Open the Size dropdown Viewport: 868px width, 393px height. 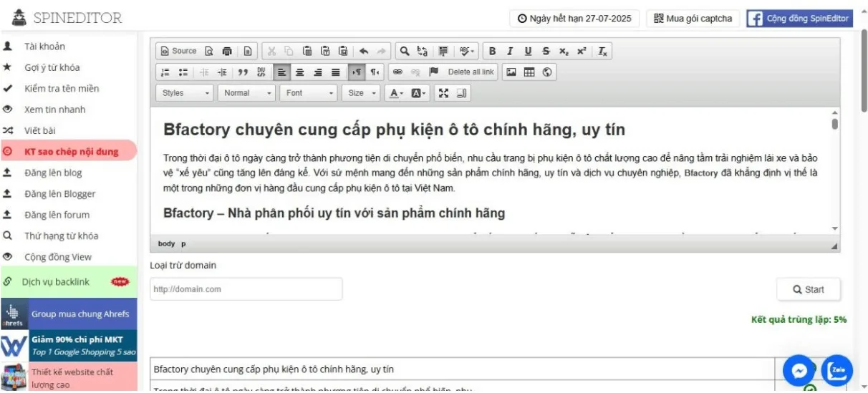pos(362,93)
